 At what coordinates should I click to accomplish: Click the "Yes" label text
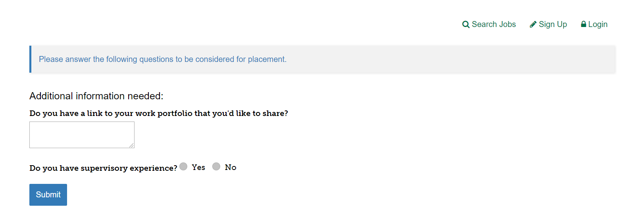click(198, 168)
